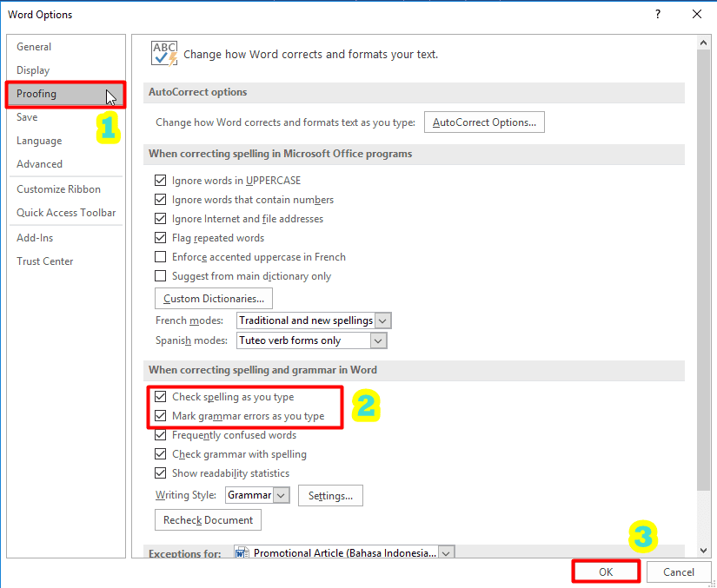717x588 pixels.
Task: Toggle Show readability statistics
Action: click(160, 473)
